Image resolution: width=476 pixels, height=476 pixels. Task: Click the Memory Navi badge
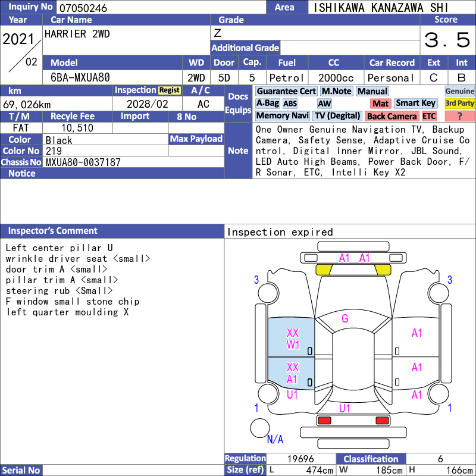(282, 115)
